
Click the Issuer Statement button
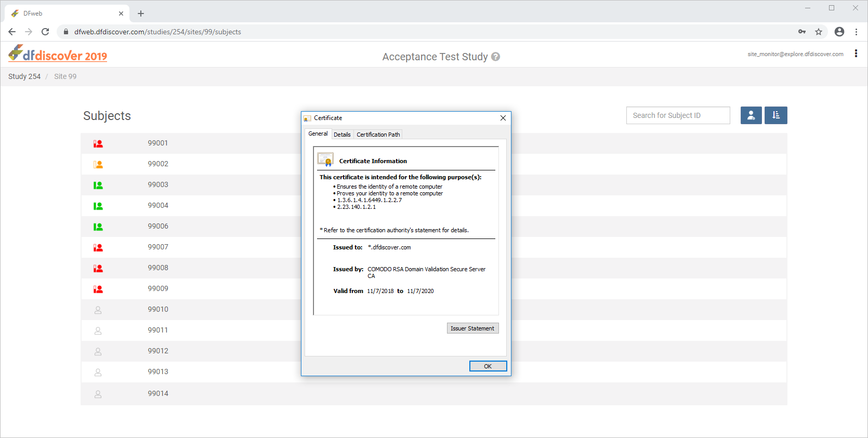pos(472,328)
